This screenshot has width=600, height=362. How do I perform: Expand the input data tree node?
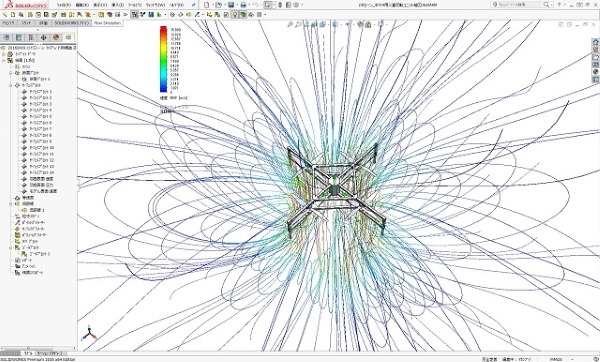[4, 54]
